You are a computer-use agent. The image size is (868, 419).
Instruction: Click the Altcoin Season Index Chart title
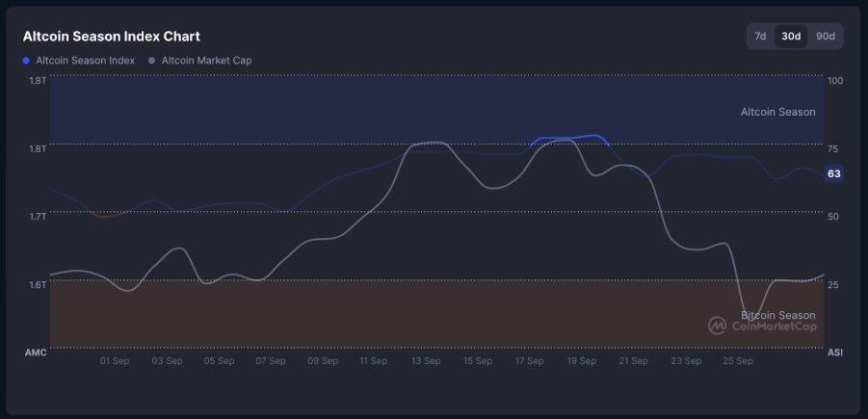[x=112, y=36]
